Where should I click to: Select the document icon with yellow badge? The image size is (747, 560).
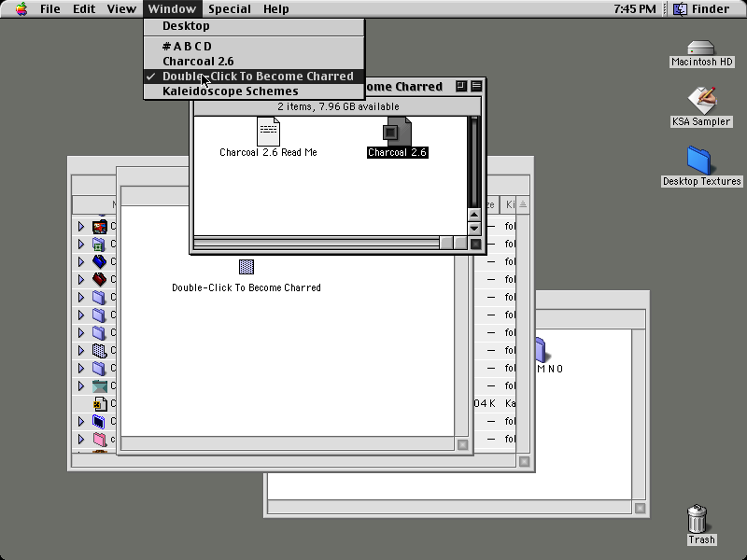[x=100, y=404]
